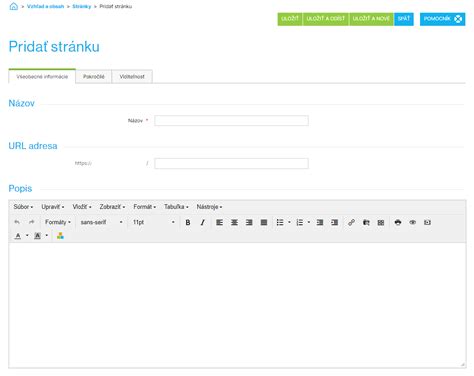Expand bulleted list style options arrow
Image resolution: width=474 pixels, height=376 pixels.
coord(289,222)
